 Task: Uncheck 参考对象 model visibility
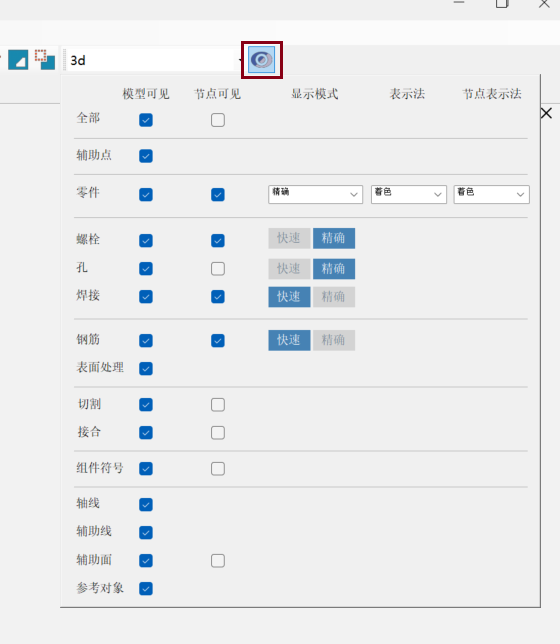click(x=146, y=589)
